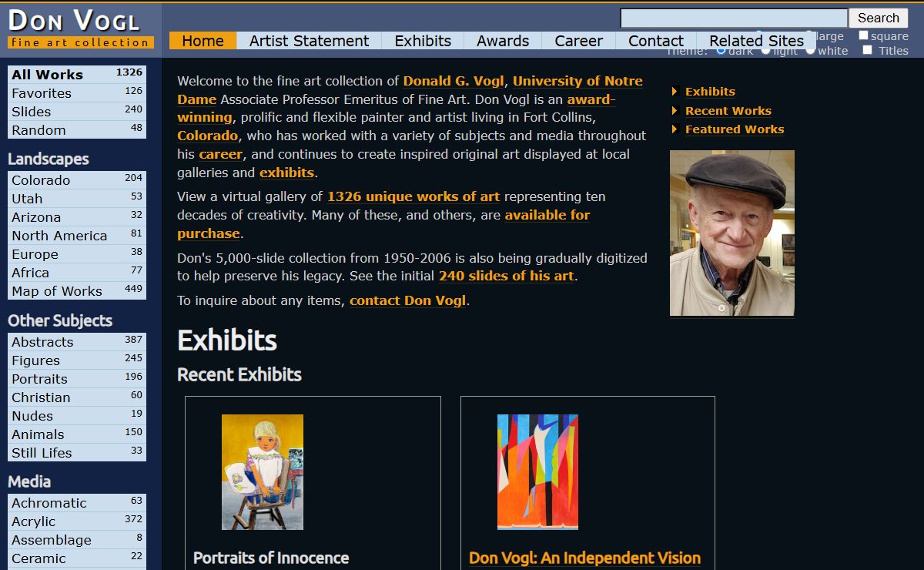
Task: Go to the Exhibits menu item
Action: 423,41
